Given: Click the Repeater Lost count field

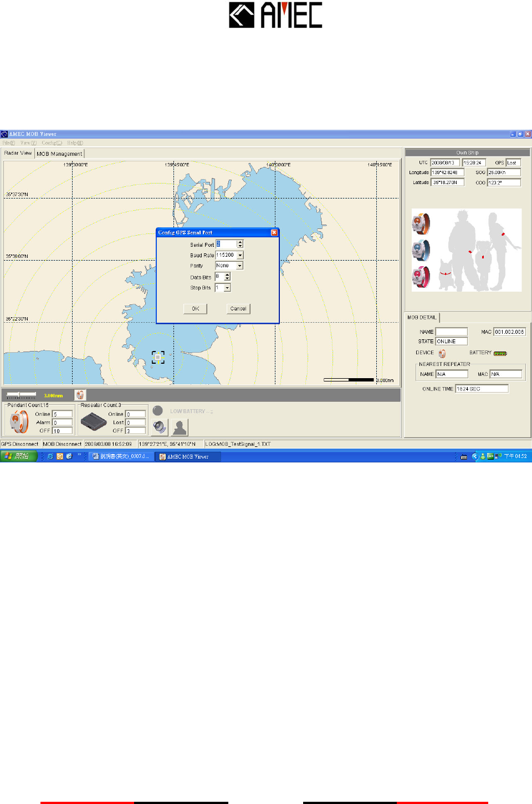Looking at the screenshot, I should 136,423.
